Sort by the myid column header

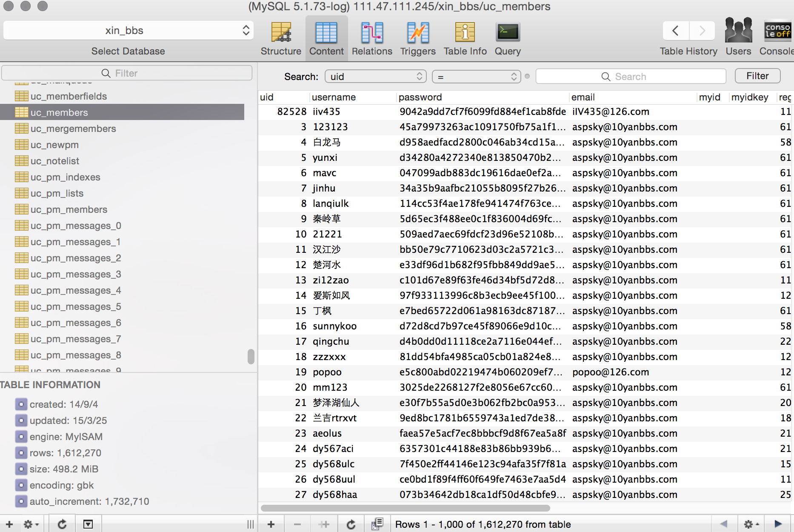[x=713, y=97]
